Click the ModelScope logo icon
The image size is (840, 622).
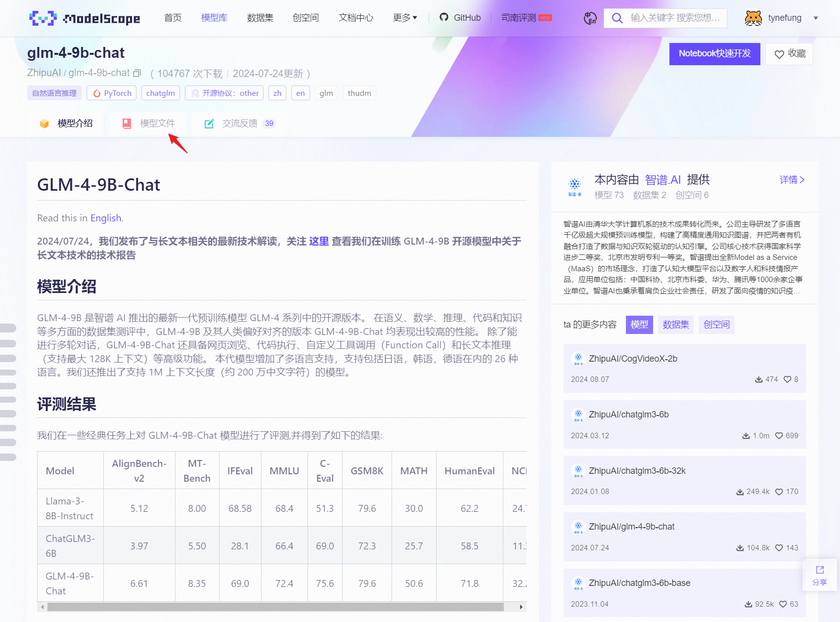tap(43, 18)
